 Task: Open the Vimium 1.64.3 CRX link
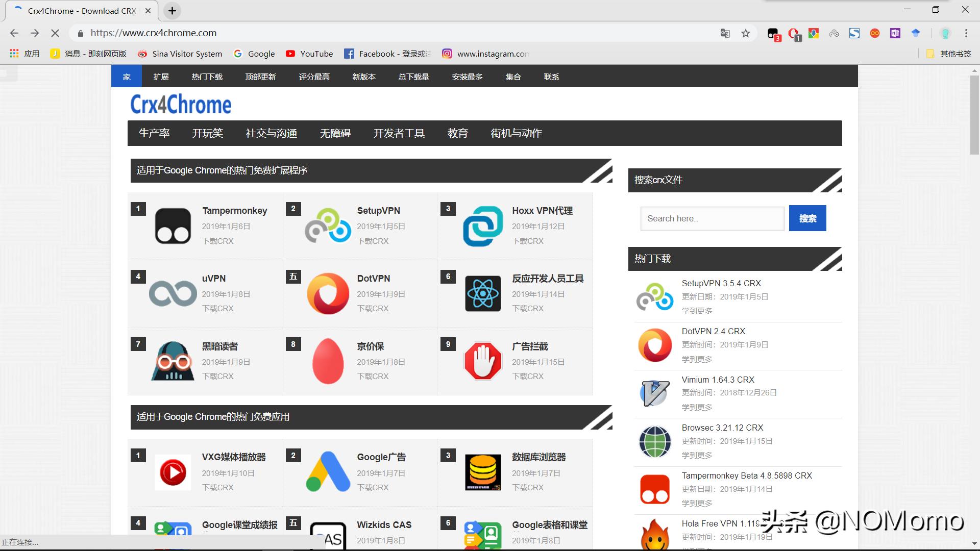click(718, 380)
